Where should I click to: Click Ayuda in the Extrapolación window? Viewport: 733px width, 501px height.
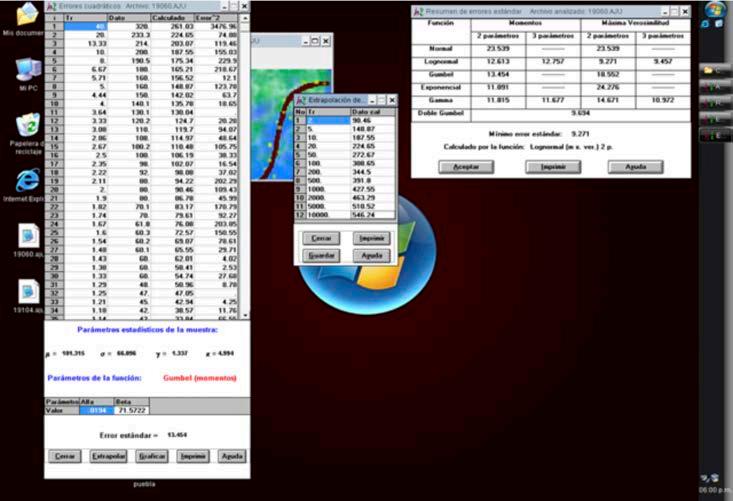tap(372, 256)
